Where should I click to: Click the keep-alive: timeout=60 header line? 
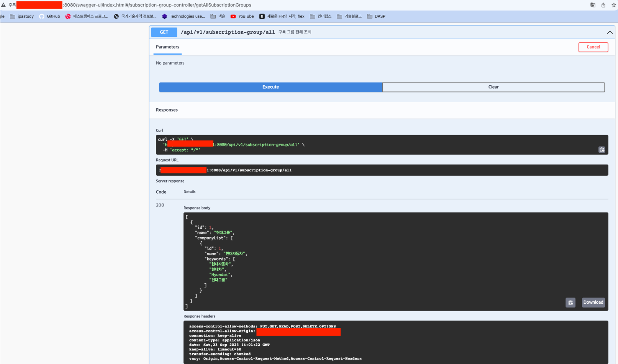[x=215, y=349]
